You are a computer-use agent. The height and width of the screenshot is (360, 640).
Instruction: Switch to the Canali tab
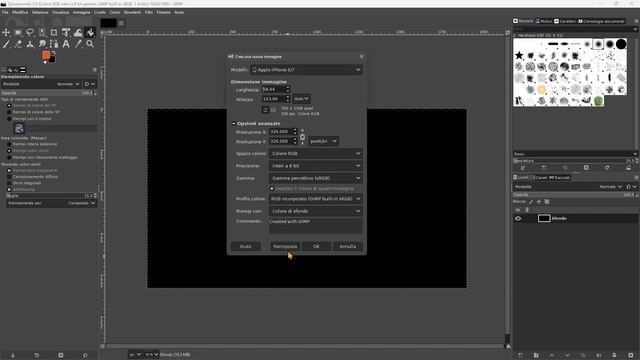tap(539, 178)
